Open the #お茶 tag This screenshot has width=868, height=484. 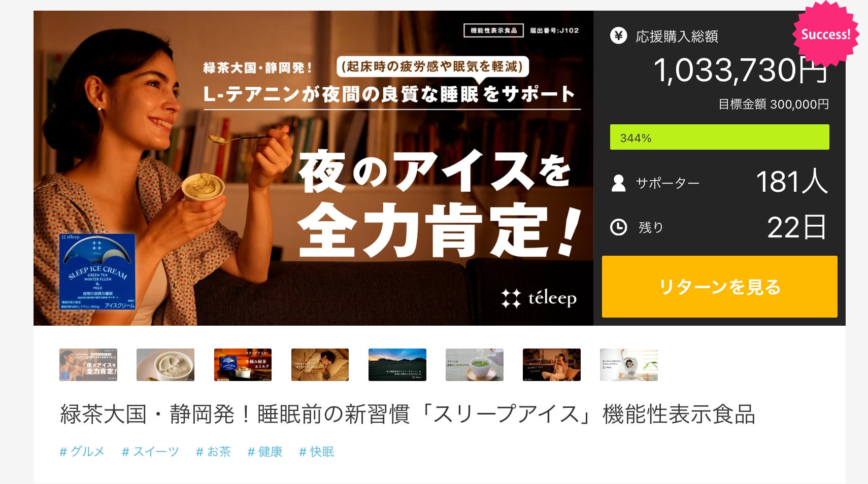point(213,452)
